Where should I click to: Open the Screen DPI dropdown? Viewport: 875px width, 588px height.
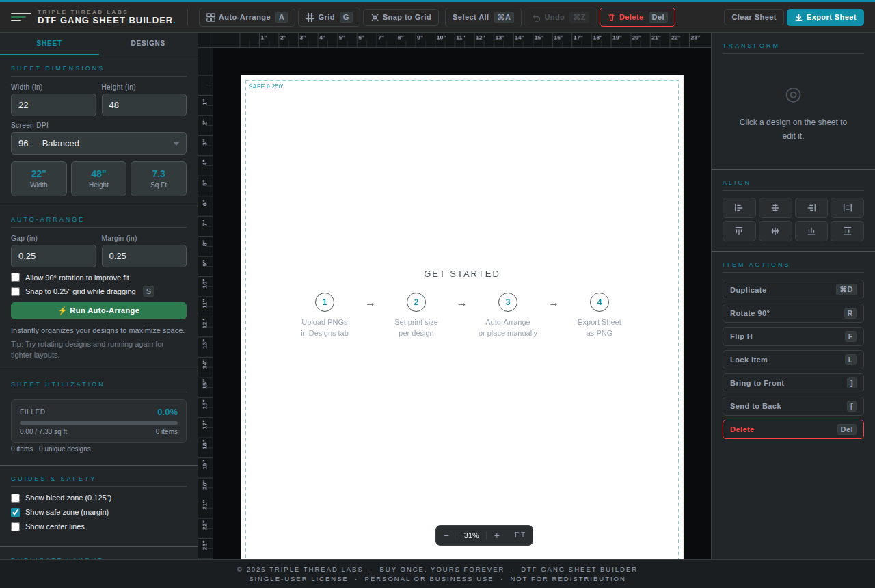pyautogui.click(x=98, y=143)
